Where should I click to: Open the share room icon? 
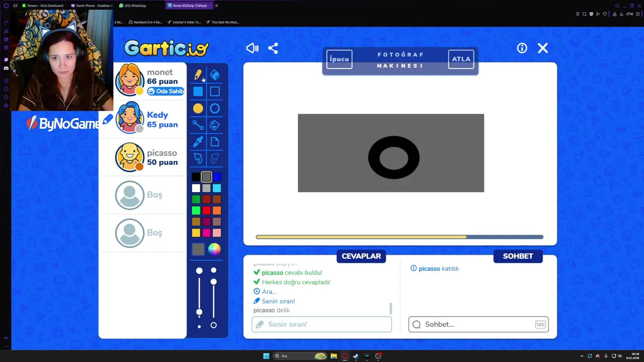click(x=273, y=48)
